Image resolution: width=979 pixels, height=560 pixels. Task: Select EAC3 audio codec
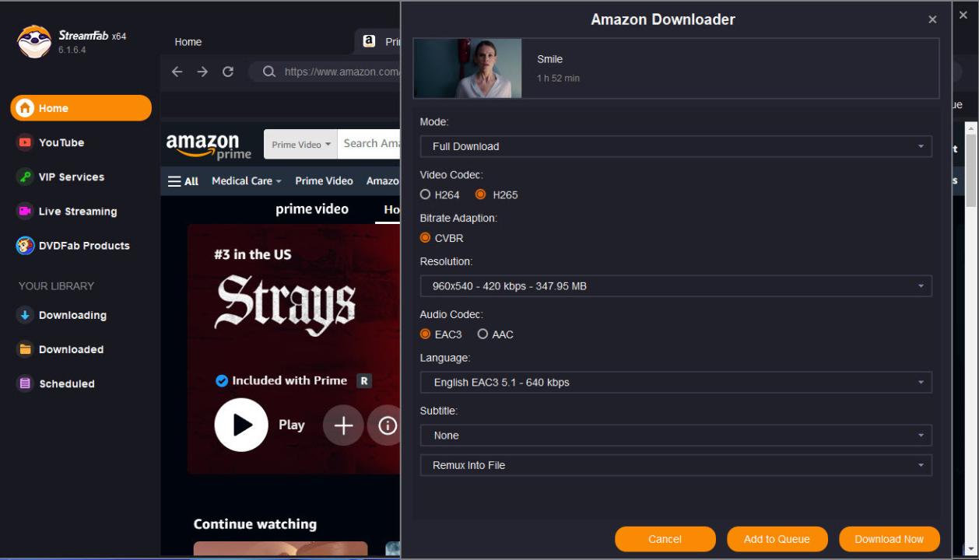441,334
